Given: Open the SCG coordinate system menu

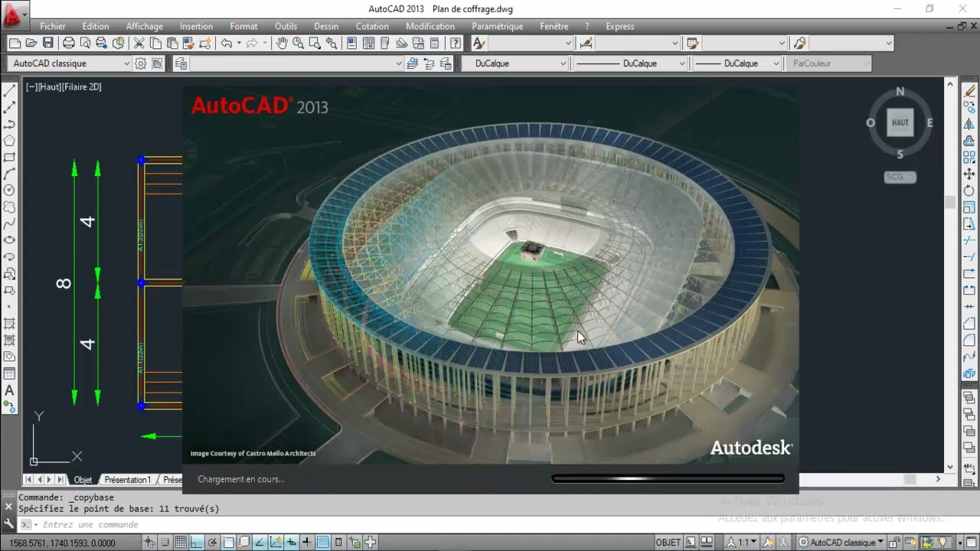Looking at the screenshot, I should 900,177.
